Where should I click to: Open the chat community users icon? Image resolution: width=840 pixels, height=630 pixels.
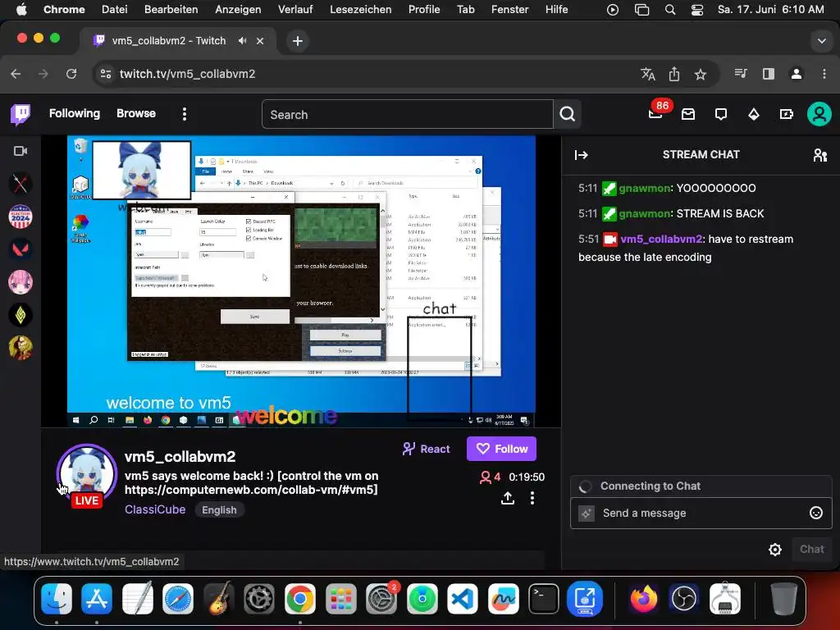click(819, 155)
